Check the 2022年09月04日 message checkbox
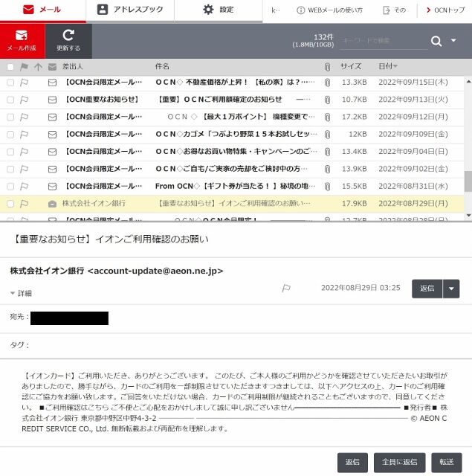 10,152
